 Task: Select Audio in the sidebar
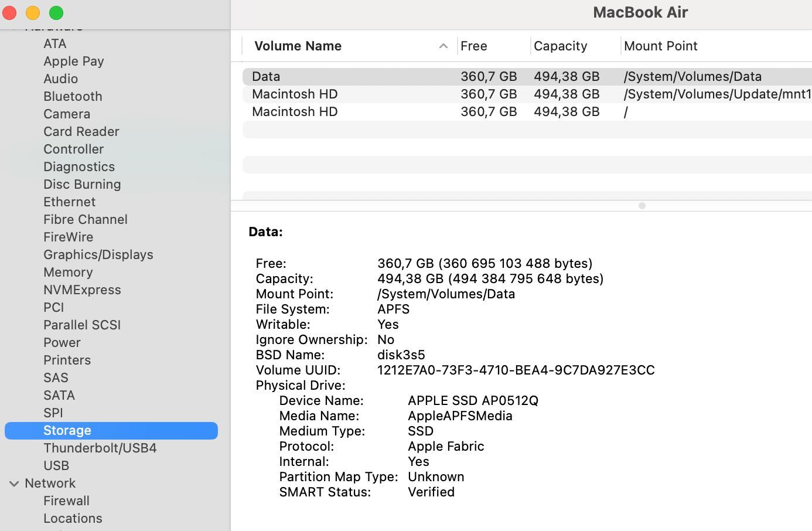tap(61, 79)
